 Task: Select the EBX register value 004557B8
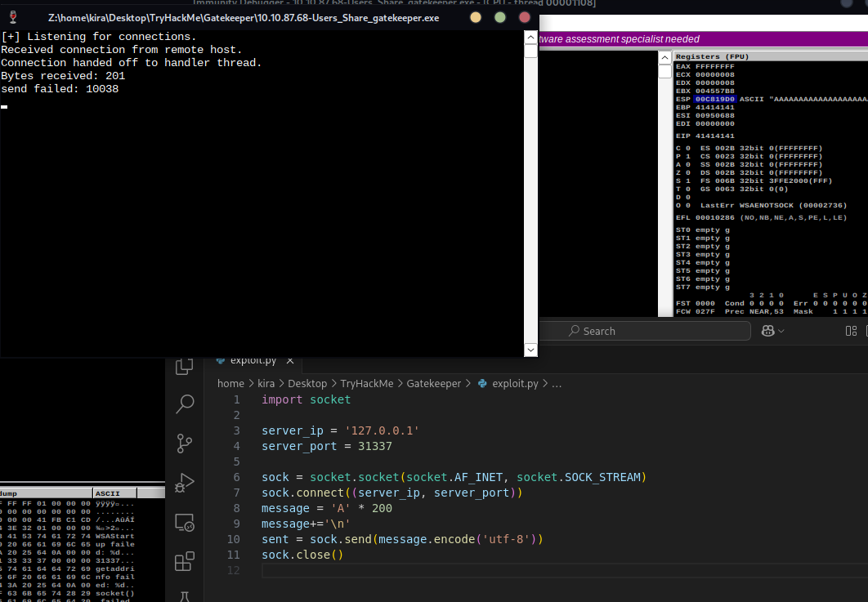[x=714, y=91]
